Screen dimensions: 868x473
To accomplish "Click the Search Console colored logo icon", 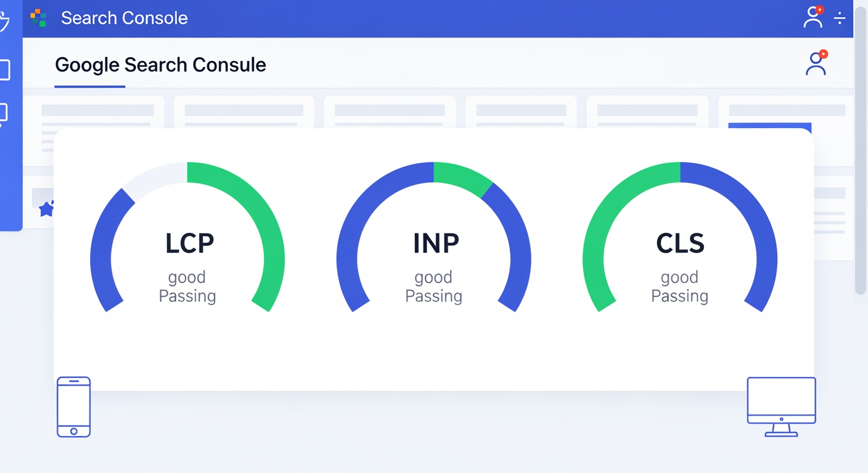I will click(38, 18).
